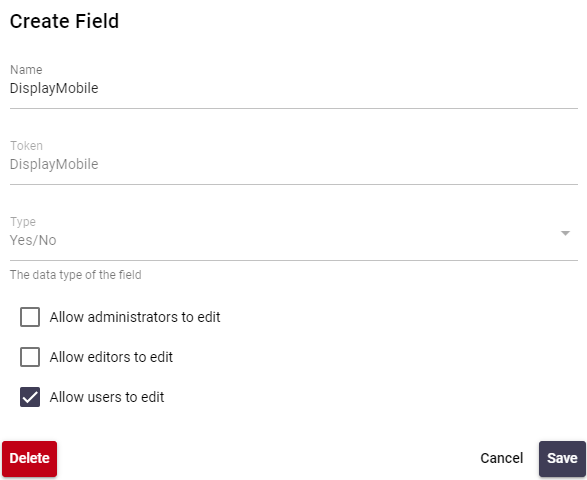The width and height of the screenshot is (587, 480).
Task: Cancel the Create Field dialog
Action: coord(501,458)
